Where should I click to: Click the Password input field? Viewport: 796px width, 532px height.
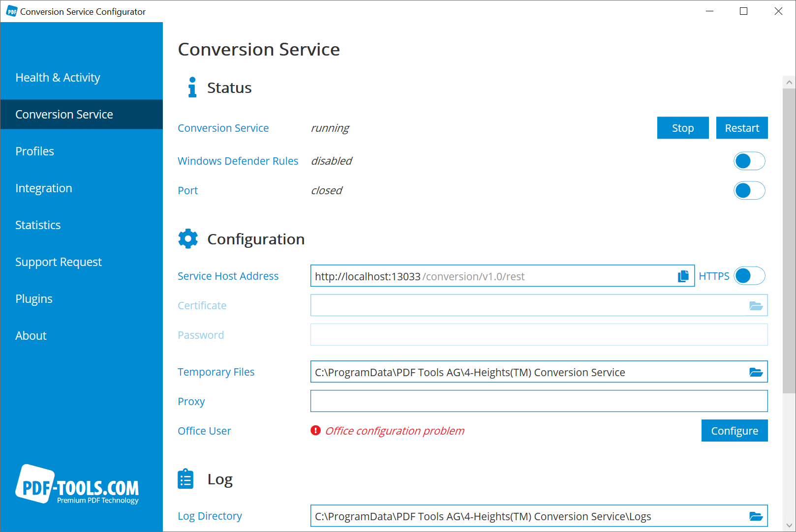(x=539, y=335)
